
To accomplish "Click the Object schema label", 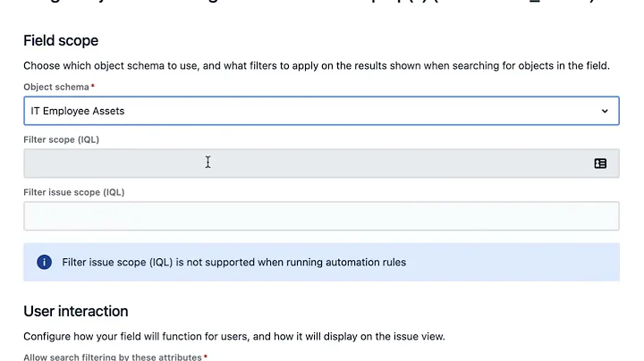I will point(56,87).
